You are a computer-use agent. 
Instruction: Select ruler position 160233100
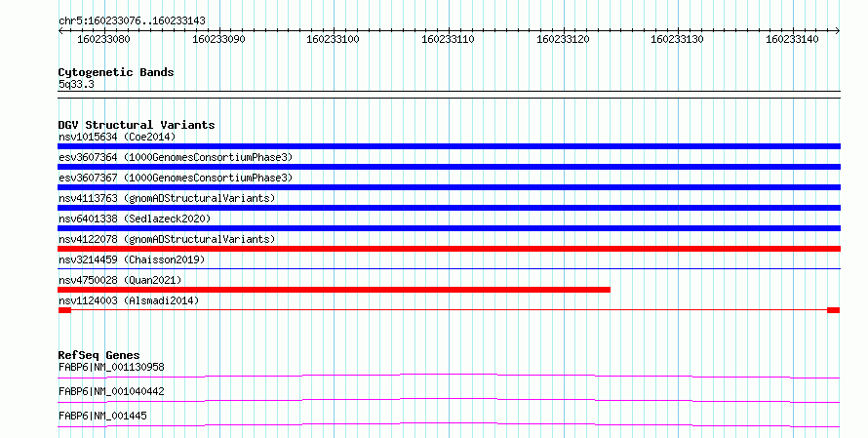(x=333, y=39)
